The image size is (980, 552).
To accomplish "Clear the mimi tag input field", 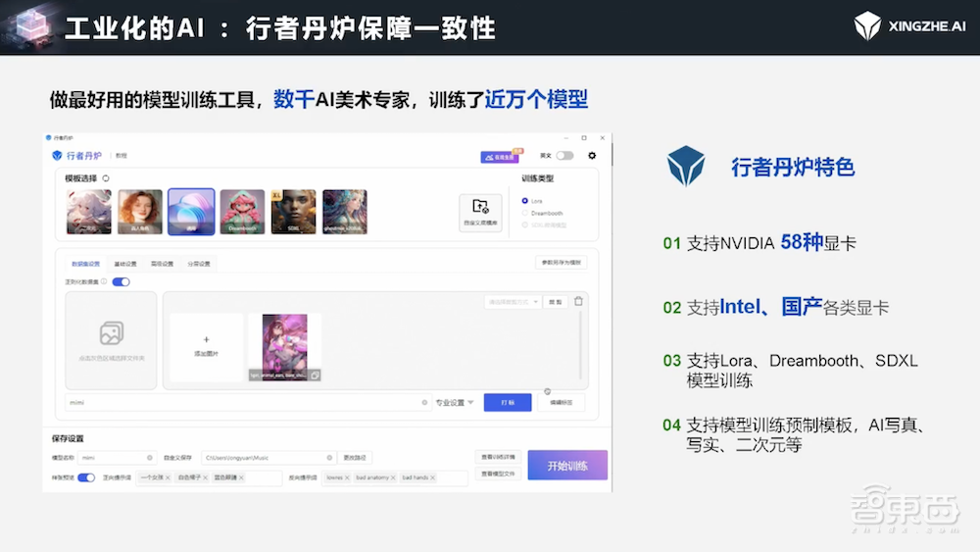I will click(424, 403).
